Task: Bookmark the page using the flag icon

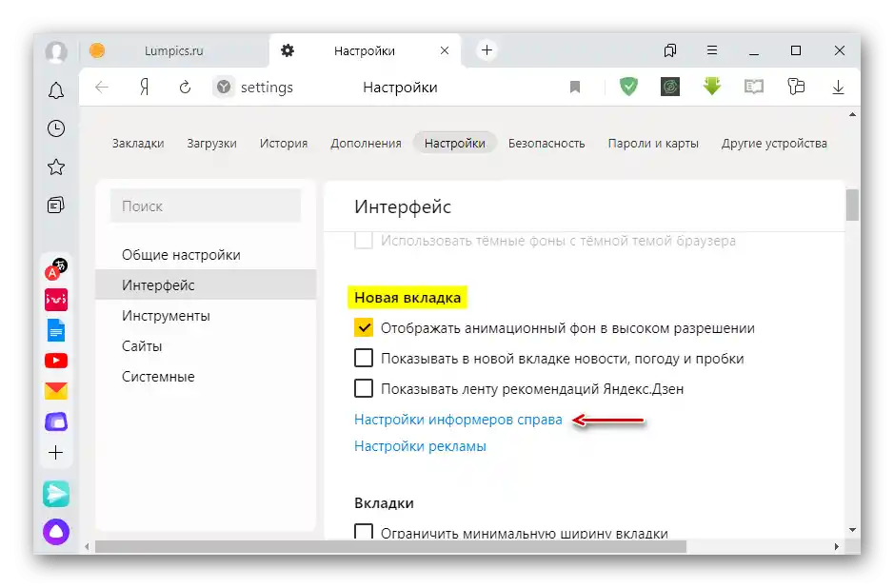Action: pyautogui.click(x=575, y=87)
